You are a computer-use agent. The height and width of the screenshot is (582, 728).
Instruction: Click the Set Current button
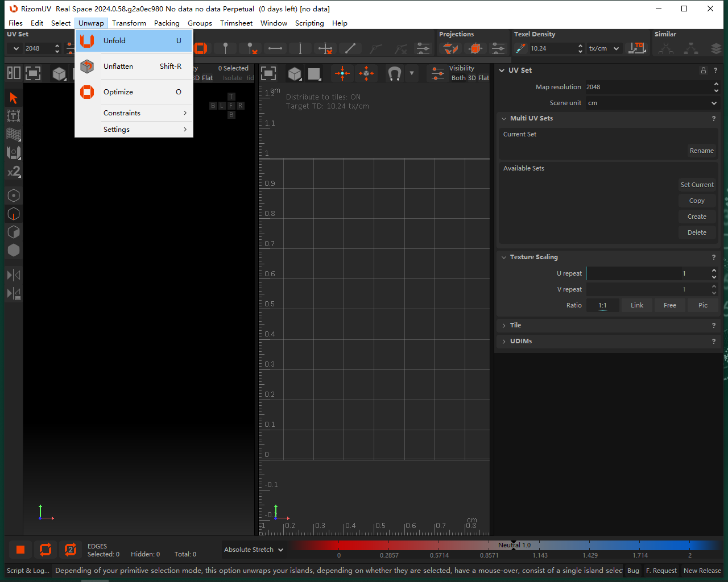(x=697, y=185)
